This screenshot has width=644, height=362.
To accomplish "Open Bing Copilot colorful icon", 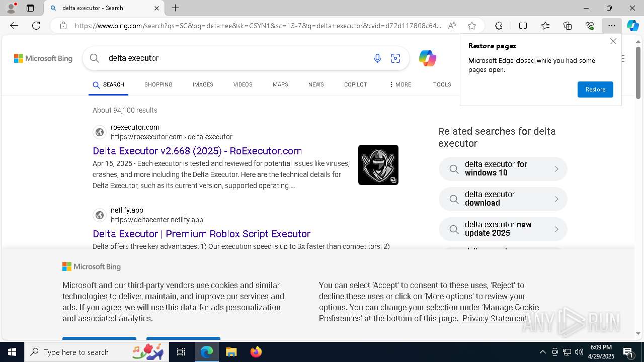I will point(427,58).
